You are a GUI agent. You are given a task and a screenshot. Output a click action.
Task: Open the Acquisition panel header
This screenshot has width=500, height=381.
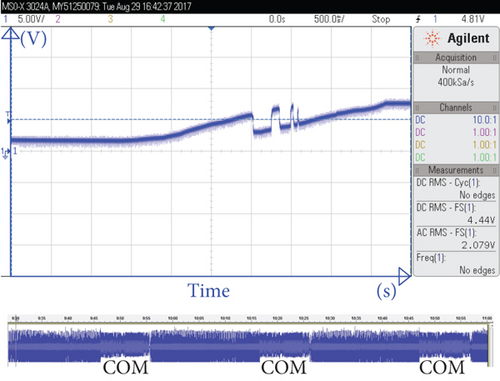click(456, 58)
